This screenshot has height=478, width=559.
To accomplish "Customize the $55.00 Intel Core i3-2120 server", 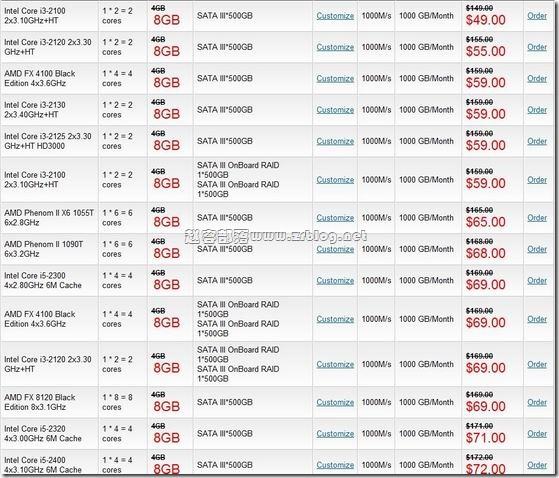I will 335,47.
